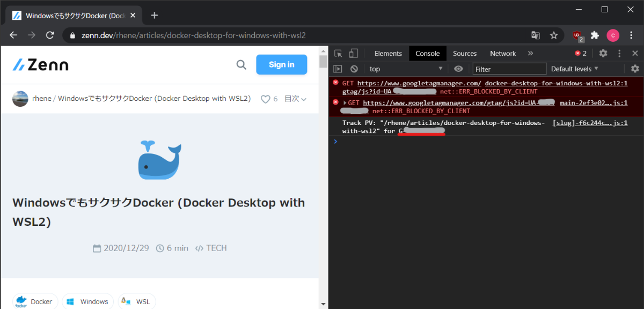The width and height of the screenshot is (644, 309).
Task: View site lock information
Action: (x=73, y=35)
